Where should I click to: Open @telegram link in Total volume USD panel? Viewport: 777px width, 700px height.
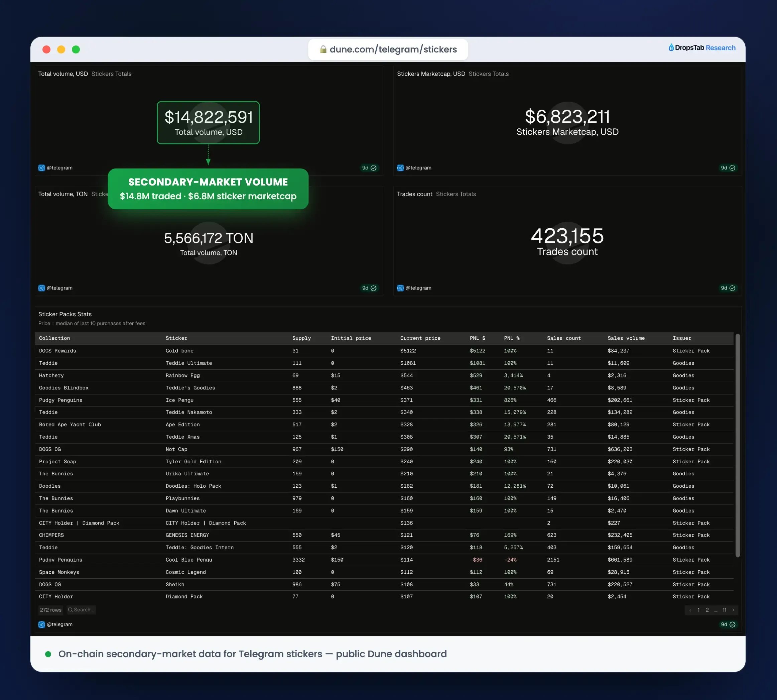[x=59, y=168]
